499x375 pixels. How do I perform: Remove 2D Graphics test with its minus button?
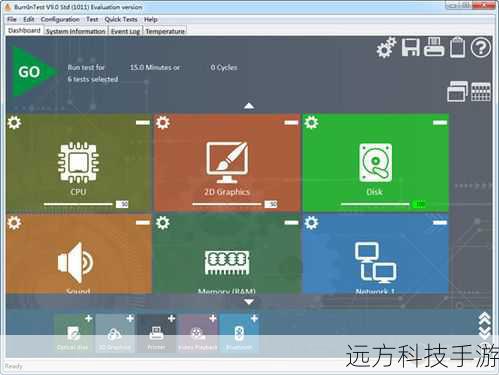coord(291,123)
